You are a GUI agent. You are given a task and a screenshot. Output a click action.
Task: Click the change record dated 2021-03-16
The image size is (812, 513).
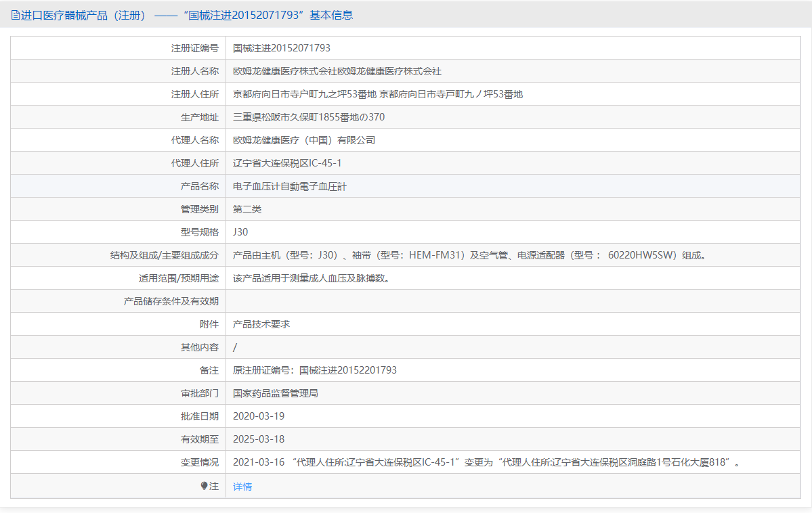tap(486, 462)
